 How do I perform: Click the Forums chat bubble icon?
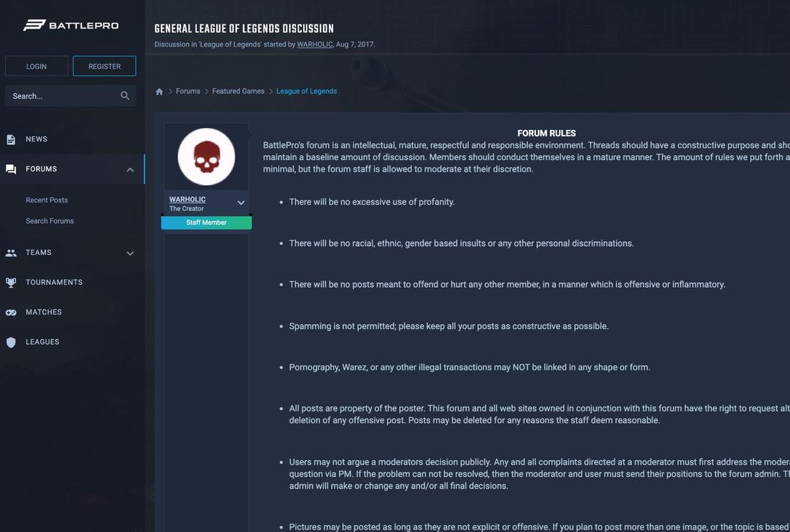coord(11,169)
